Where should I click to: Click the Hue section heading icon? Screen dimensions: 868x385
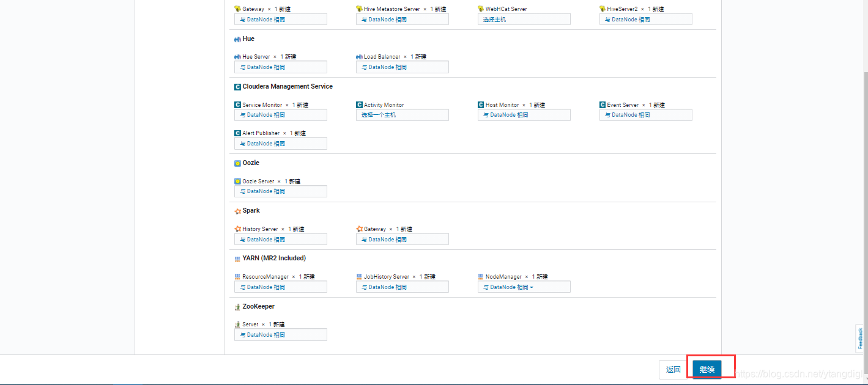(237, 39)
